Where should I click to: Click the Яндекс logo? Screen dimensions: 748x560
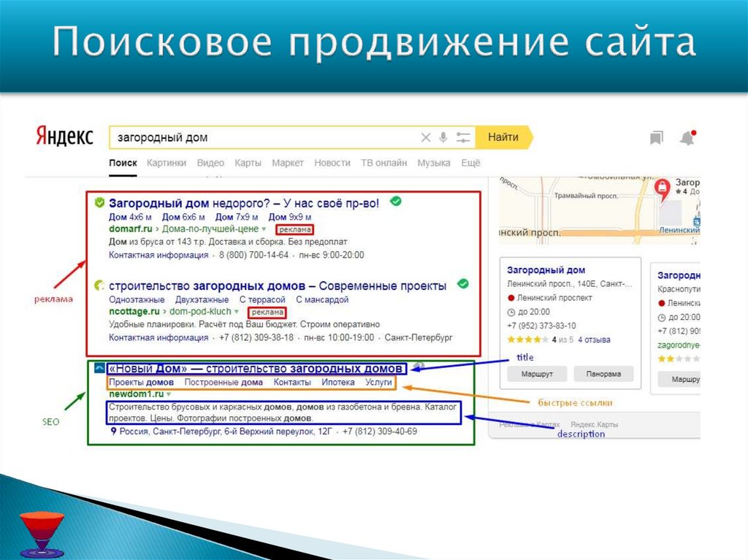pyautogui.click(x=64, y=137)
